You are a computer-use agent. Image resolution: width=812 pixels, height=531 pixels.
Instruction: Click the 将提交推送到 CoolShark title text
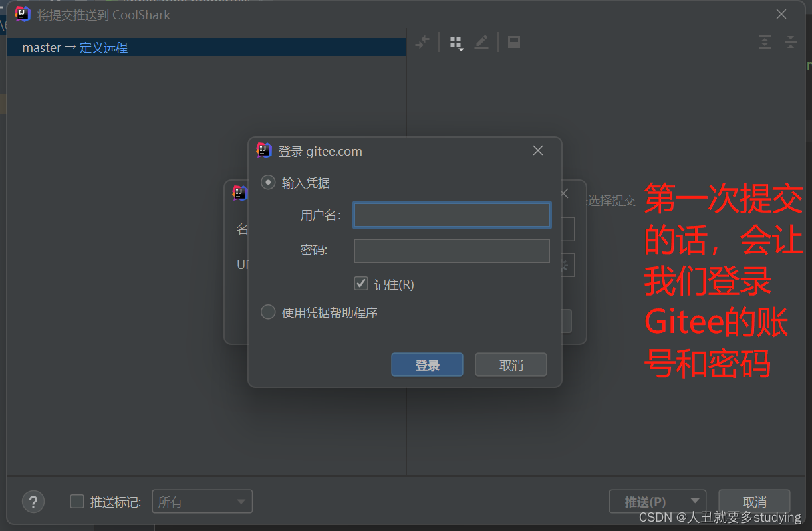click(x=103, y=15)
